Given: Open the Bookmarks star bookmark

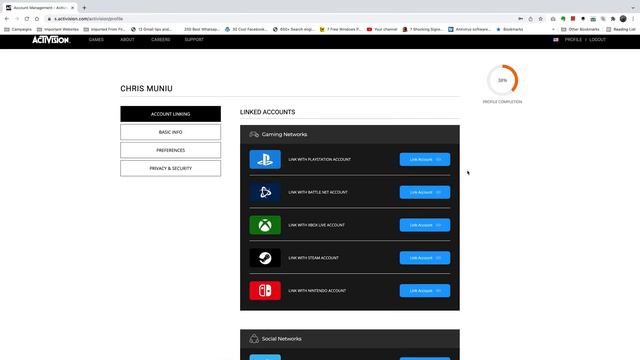Looking at the screenshot, I should coord(509,29).
